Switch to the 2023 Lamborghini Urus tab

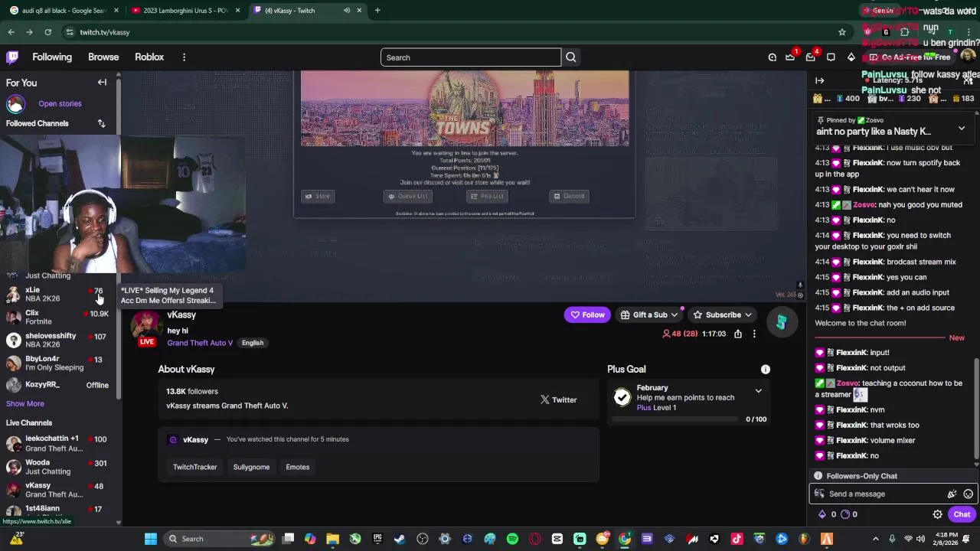tap(186, 11)
